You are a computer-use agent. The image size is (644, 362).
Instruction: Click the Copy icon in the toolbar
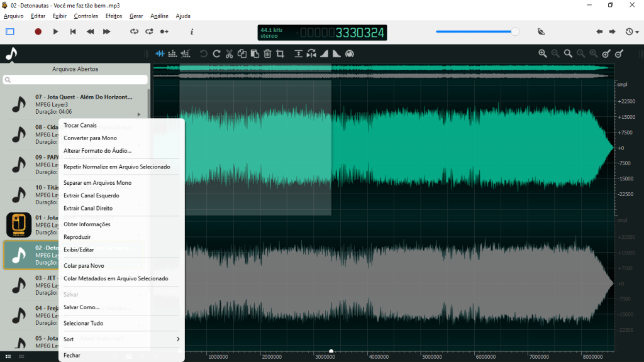pyautogui.click(x=242, y=54)
